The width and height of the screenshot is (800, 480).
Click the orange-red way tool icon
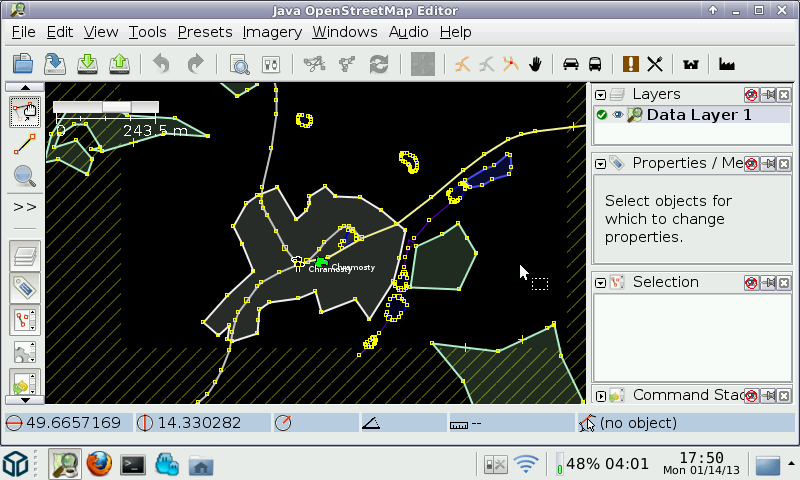point(510,64)
